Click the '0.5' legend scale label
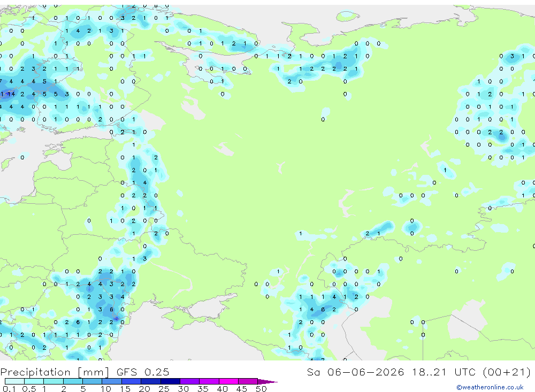The image size is (535, 392). coord(29,389)
